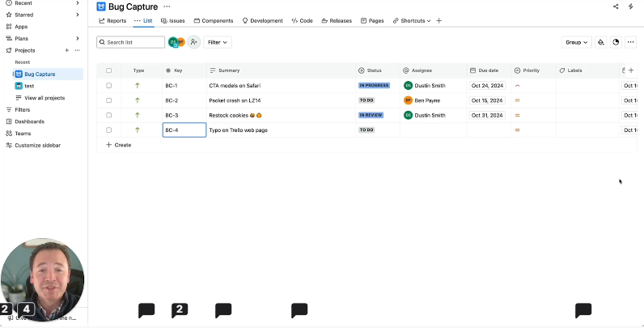Open the add people icon
Image resolution: width=644 pixels, height=328 pixels.
point(193,42)
